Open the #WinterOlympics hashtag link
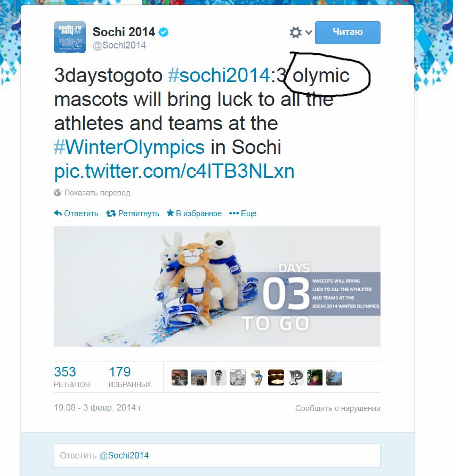The height and width of the screenshot is (476, 453). click(129, 147)
